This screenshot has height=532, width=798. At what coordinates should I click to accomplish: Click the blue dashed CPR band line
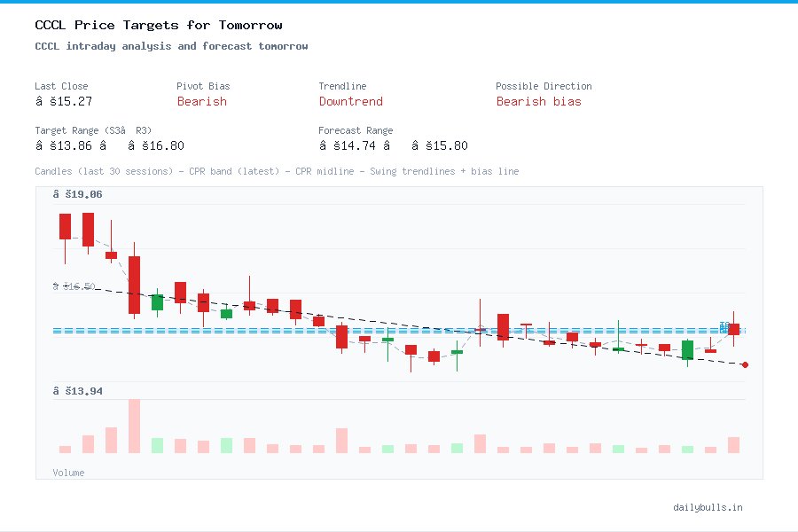coord(399,331)
